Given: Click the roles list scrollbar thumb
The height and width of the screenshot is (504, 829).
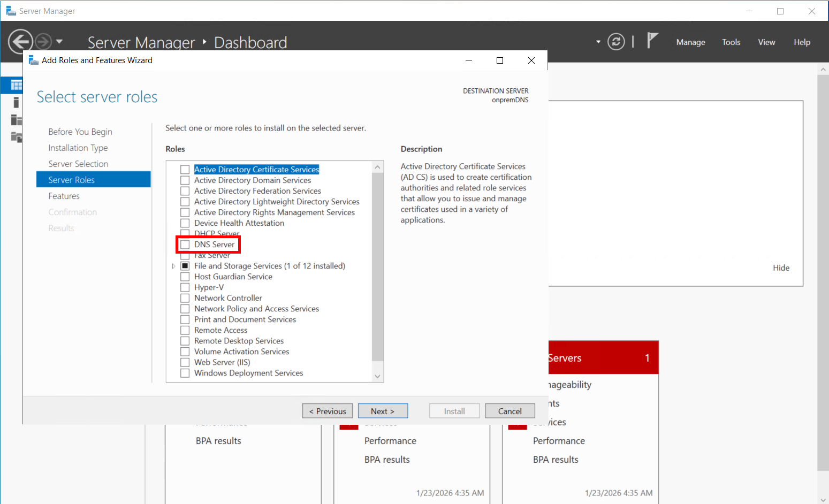Looking at the screenshot, I should click(x=378, y=266).
